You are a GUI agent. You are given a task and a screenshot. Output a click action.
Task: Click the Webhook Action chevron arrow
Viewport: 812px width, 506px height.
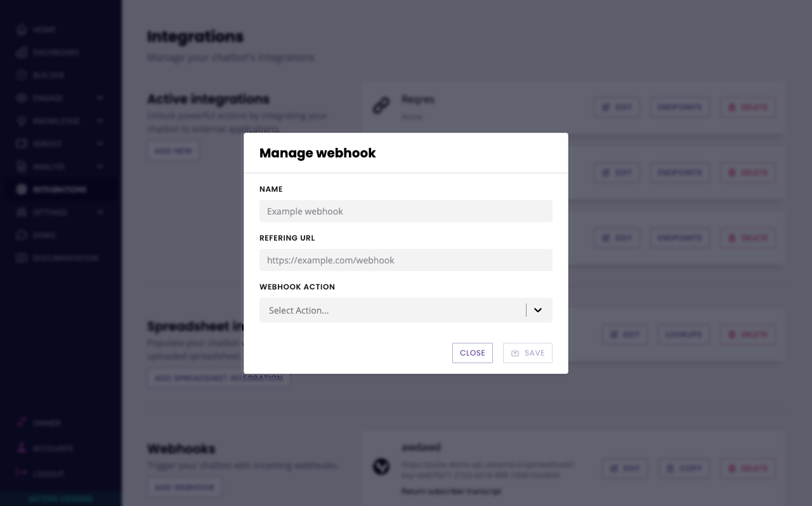click(538, 310)
